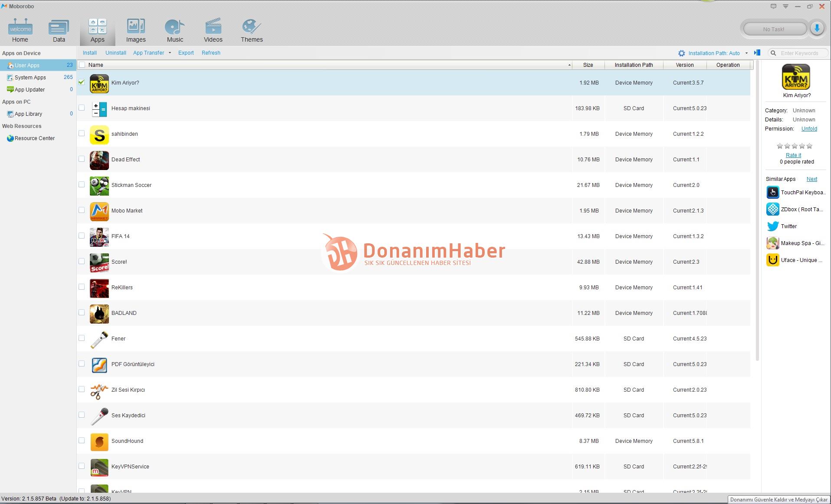This screenshot has height=504, width=831.
Task: Click the Mobo Market icon
Action: click(99, 212)
